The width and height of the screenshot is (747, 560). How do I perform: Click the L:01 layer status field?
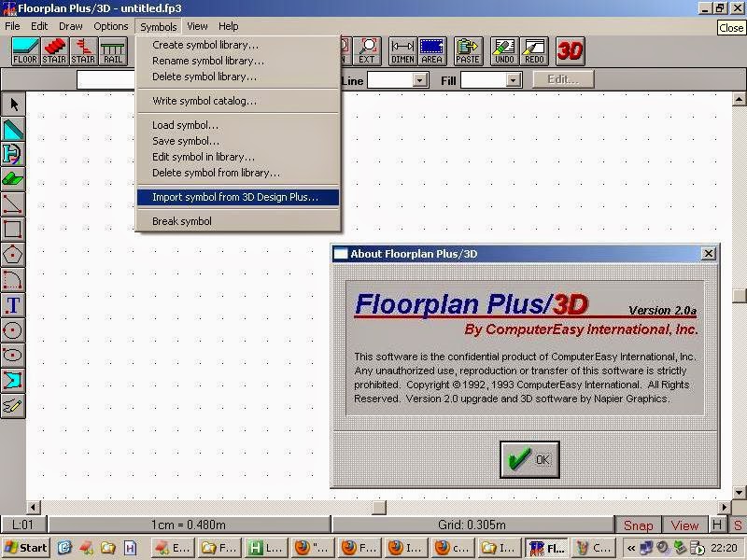click(x=22, y=525)
